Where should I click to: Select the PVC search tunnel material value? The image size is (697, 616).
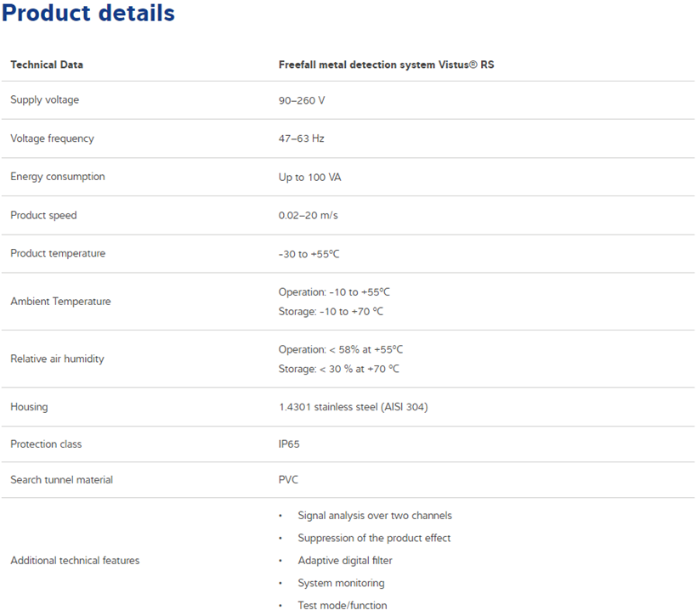tap(288, 480)
